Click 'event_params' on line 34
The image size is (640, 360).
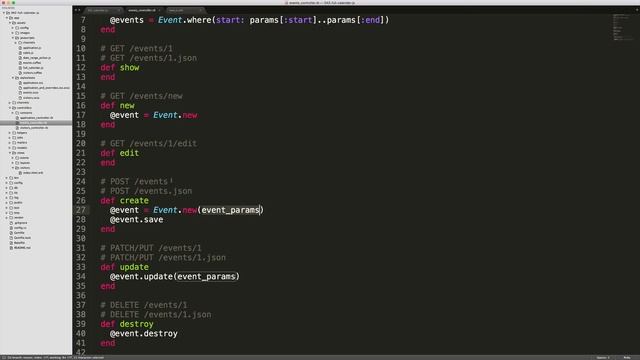pyautogui.click(x=206, y=277)
